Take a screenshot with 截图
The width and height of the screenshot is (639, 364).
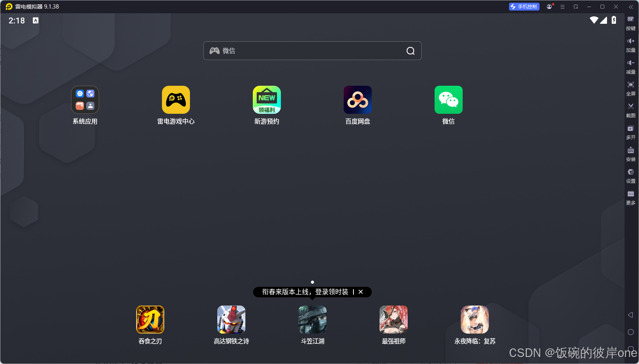coord(631,110)
